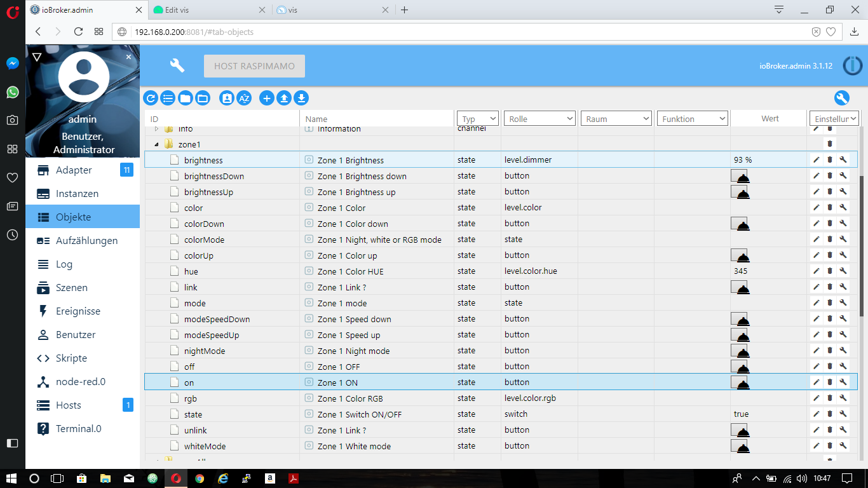
Task: Click the bell button value for nightMode
Action: click(740, 351)
